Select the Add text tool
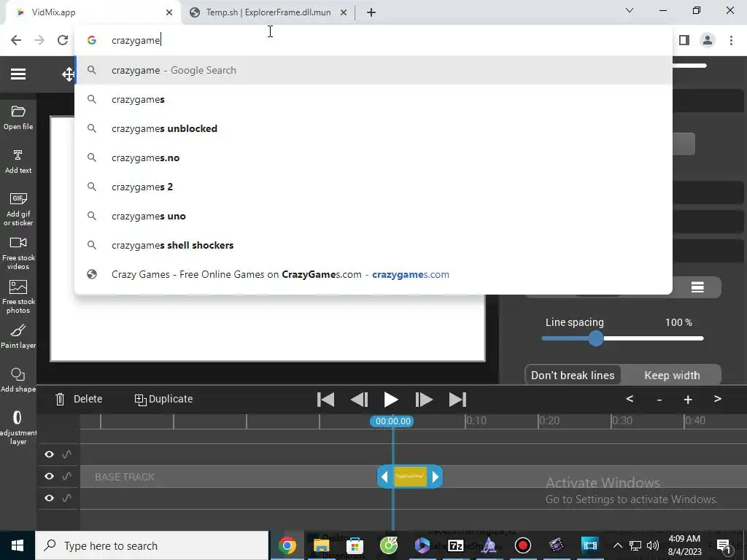 click(18, 162)
